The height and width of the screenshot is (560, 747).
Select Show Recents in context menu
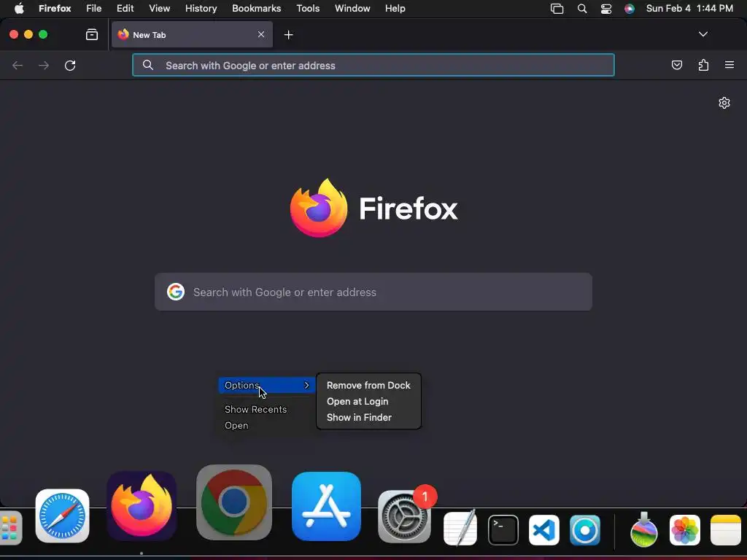(x=256, y=410)
